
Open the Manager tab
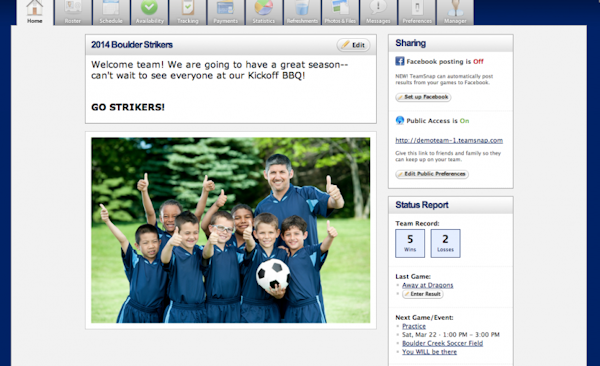pyautogui.click(x=455, y=12)
